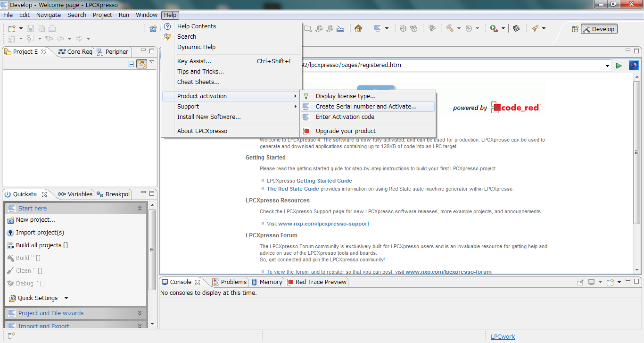The height and width of the screenshot is (343, 644).
Task: Click the Pin Console icon in Console toolbar
Action: point(580,282)
